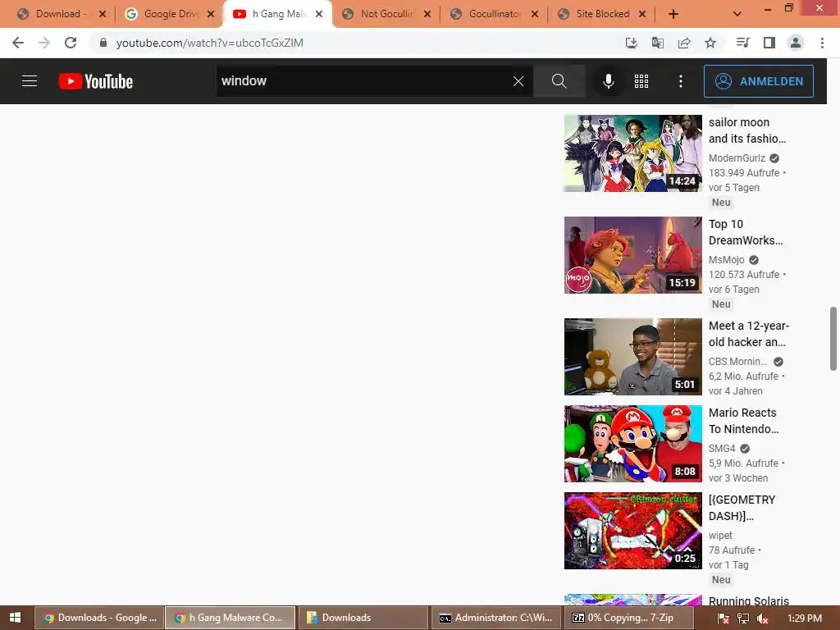Viewport: 840px width, 630px height.
Task: Open SMG4 channel name
Action: click(722, 449)
